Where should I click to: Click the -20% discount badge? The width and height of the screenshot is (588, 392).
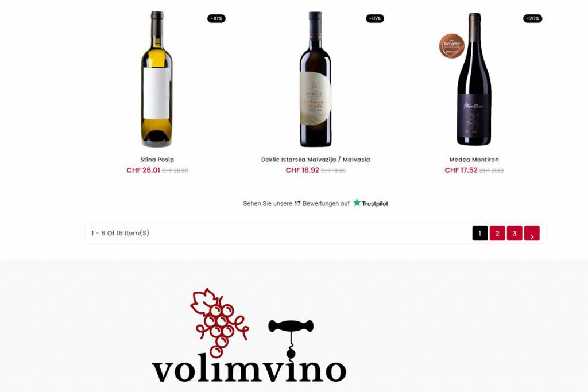[532, 18]
